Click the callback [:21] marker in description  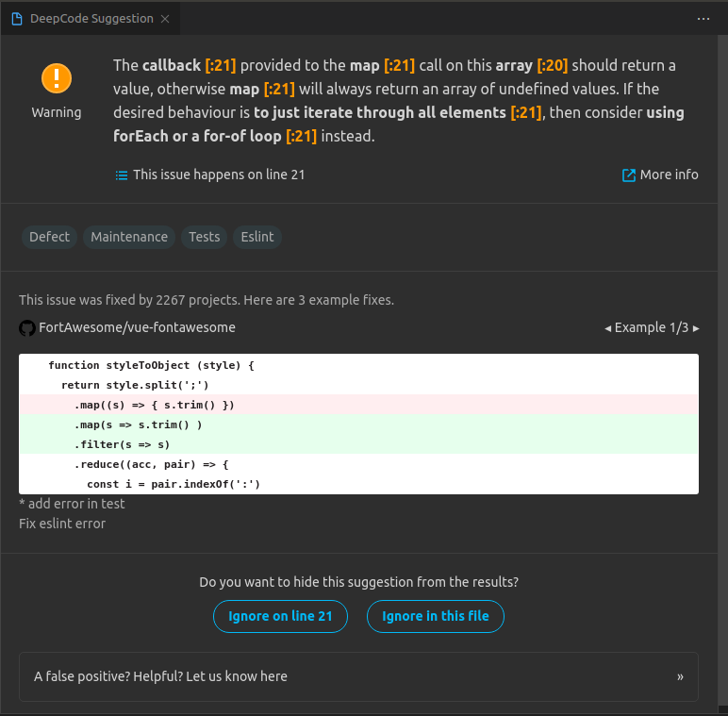(221, 65)
